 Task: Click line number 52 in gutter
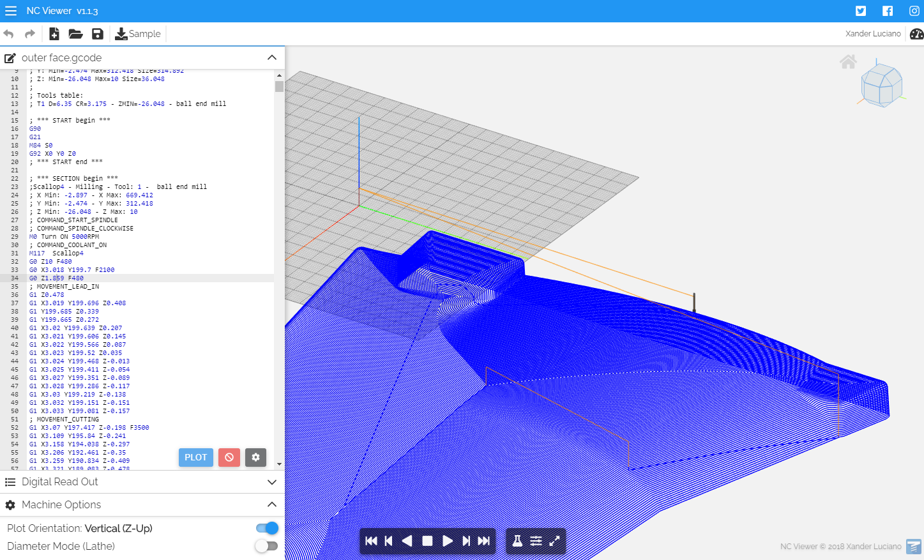(15, 427)
